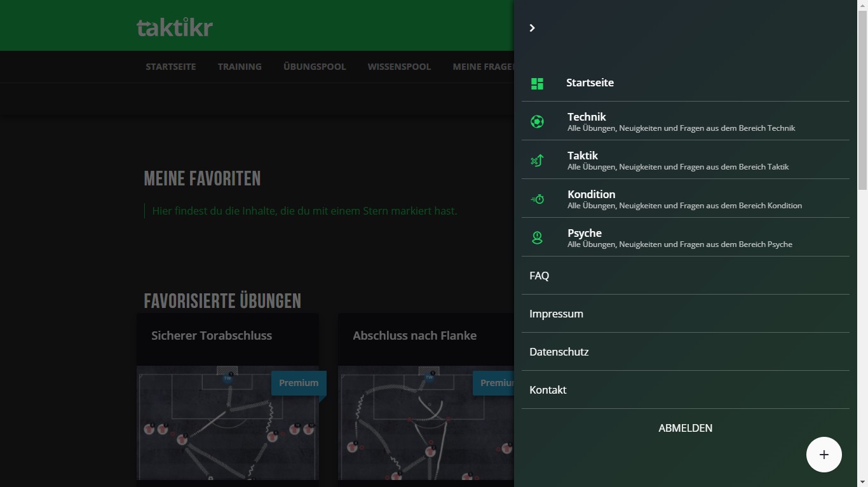
Task: Select Kondition from the side menu
Action: coord(591,194)
